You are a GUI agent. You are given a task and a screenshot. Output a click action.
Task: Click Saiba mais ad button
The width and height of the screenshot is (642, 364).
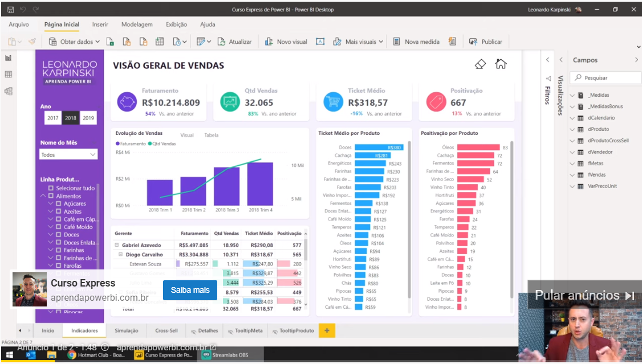[190, 290]
